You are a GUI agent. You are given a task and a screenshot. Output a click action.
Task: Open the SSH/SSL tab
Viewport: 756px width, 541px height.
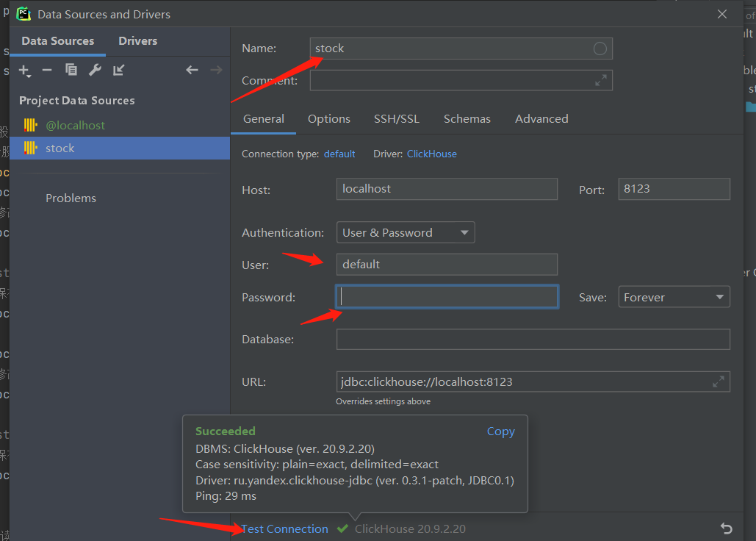(x=397, y=119)
